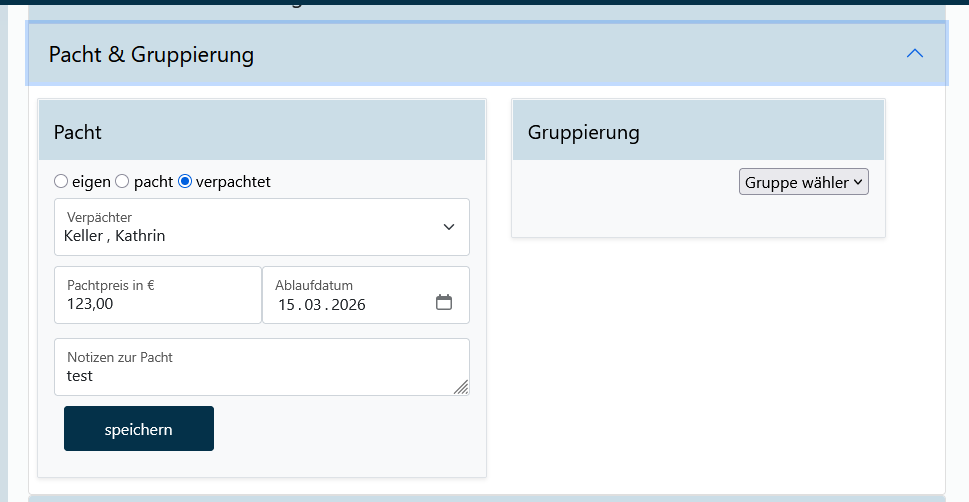Select the "verpachtet" radio button
969x502 pixels.
click(x=185, y=181)
